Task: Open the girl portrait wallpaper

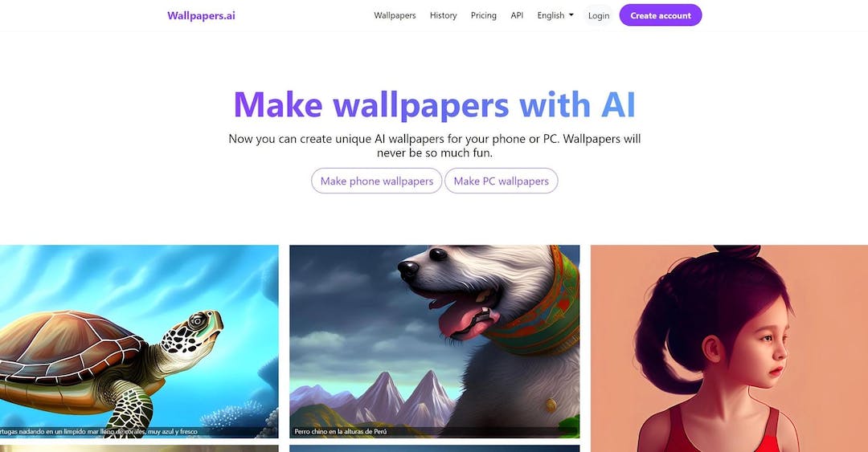Action: (x=729, y=348)
